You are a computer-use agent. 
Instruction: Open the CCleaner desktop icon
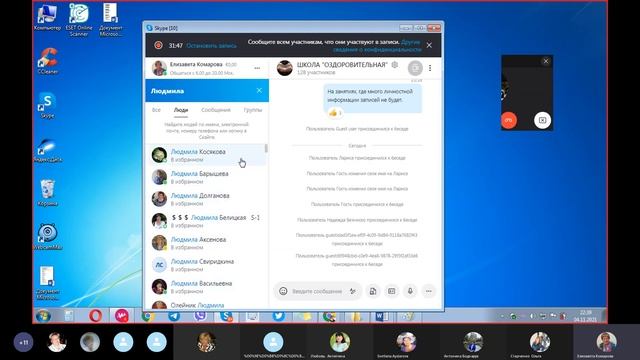(x=47, y=61)
